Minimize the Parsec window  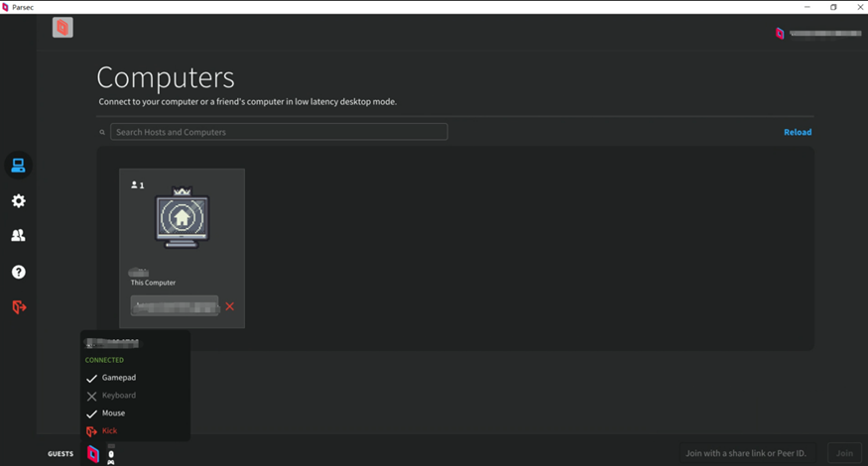pos(806,7)
